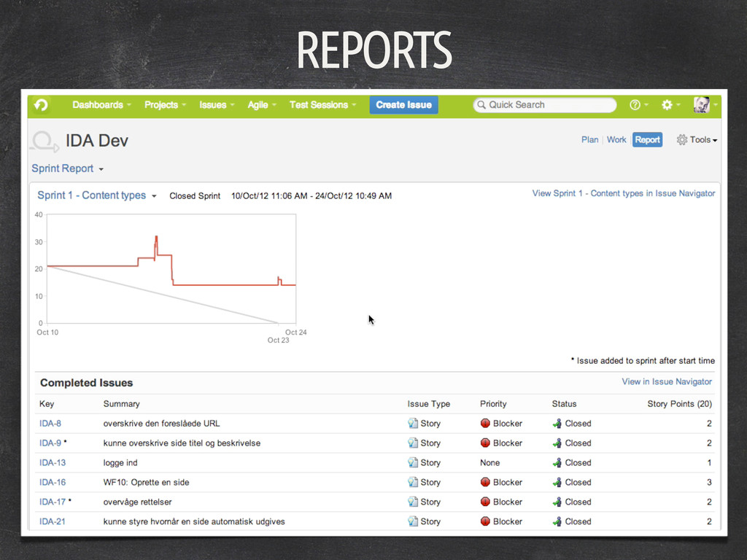Open the Agile menu
Viewport: 747px width, 560px height.
tap(261, 105)
